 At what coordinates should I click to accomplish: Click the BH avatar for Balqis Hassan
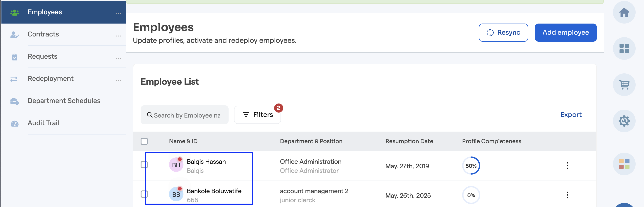tap(176, 165)
